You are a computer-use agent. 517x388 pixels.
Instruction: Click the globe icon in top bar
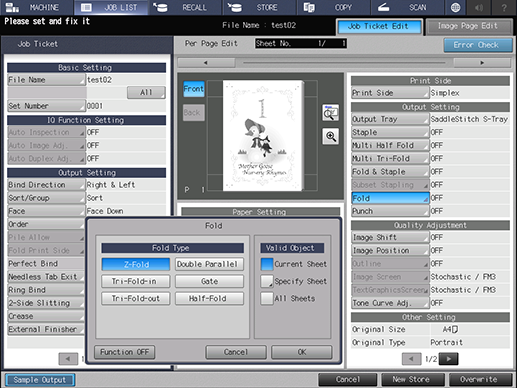pos(455,7)
